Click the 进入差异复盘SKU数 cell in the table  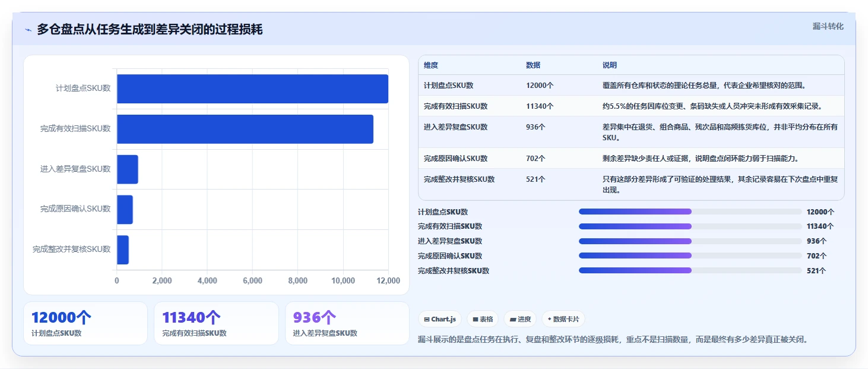point(455,127)
